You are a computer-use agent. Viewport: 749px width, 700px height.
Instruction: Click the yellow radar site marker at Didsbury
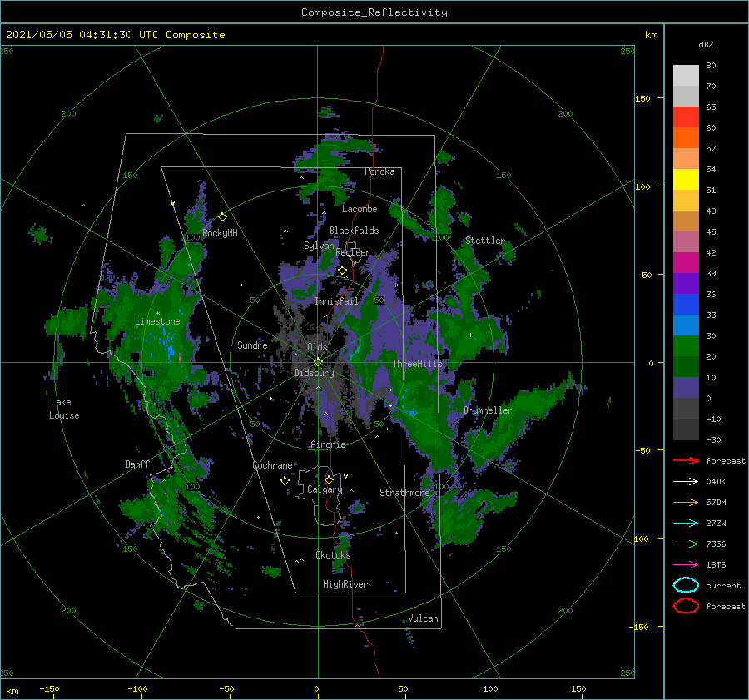click(x=318, y=362)
